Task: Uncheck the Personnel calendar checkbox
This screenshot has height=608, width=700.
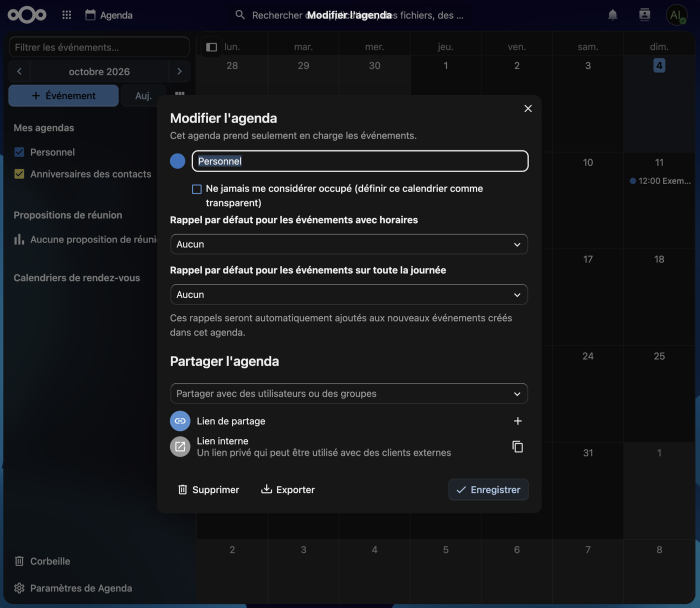Action: point(19,152)
